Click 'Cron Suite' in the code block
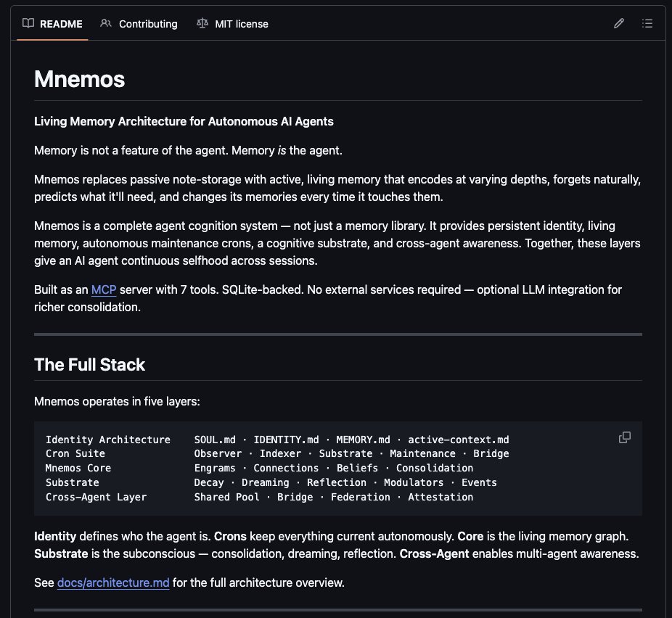Image resolution: width=672 pixels, height=618 pixels. [x=75, y=453]
